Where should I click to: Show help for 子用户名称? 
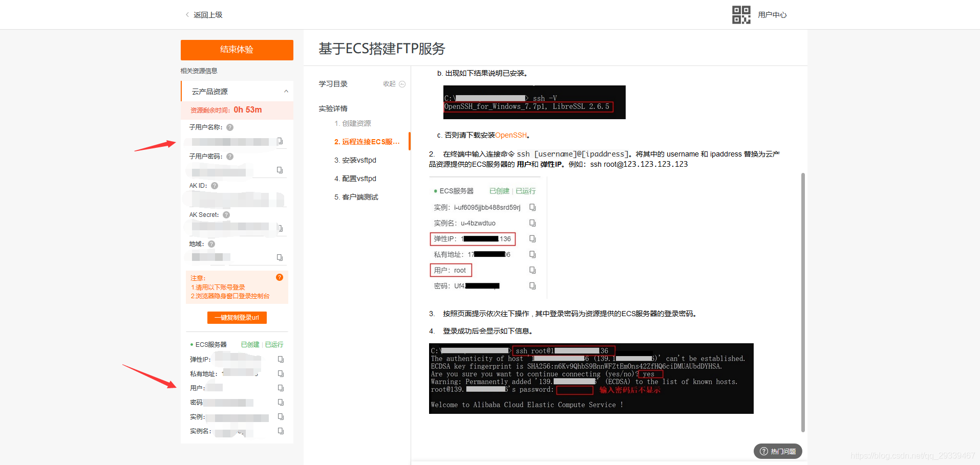coord(230,127)
